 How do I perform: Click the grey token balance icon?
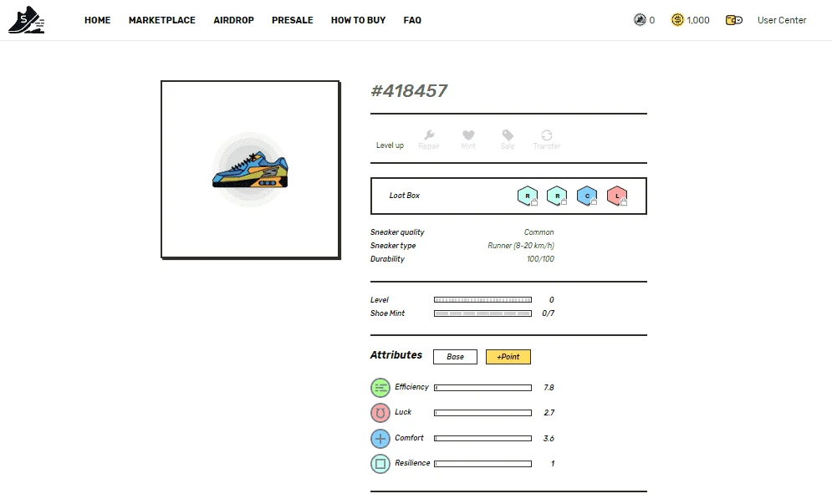[x=640, y=20]
